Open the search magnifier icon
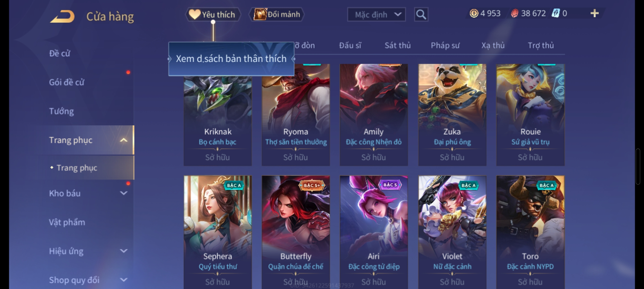The height and width of the screenshot is (289, 644). (421, 14)
